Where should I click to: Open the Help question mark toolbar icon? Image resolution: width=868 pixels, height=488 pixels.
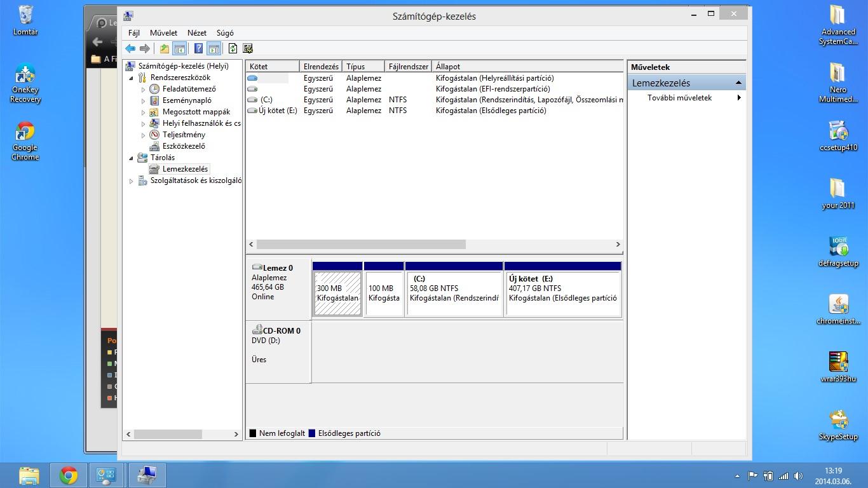(198, 48)
